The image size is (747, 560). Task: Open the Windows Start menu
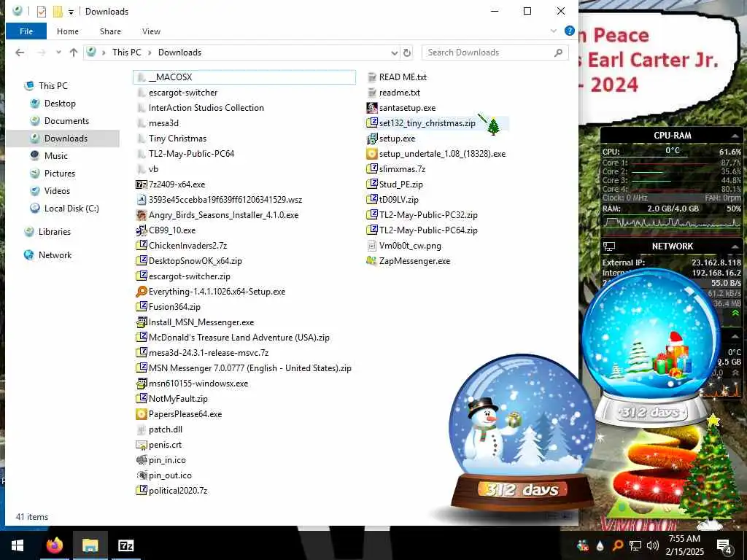click(18, 545)
